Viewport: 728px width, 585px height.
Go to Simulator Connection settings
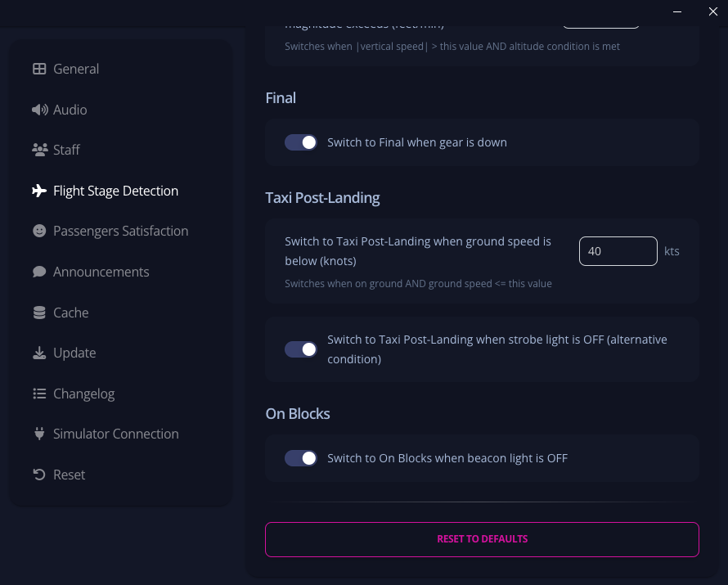coord(115,434)
